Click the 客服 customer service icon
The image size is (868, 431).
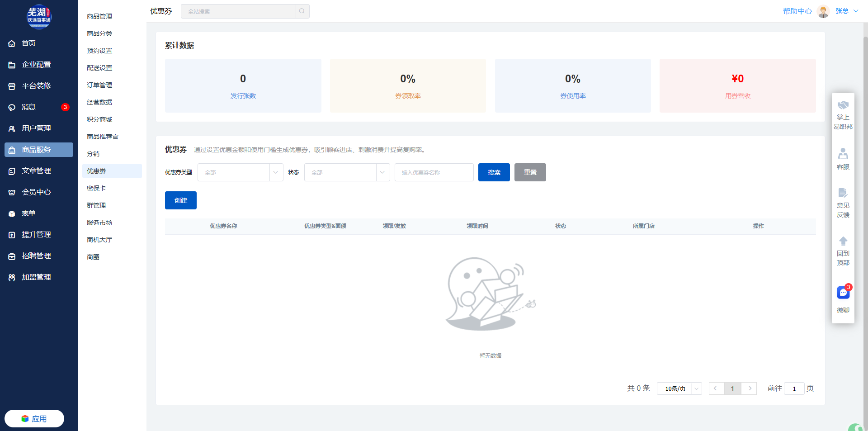(843, 154)
